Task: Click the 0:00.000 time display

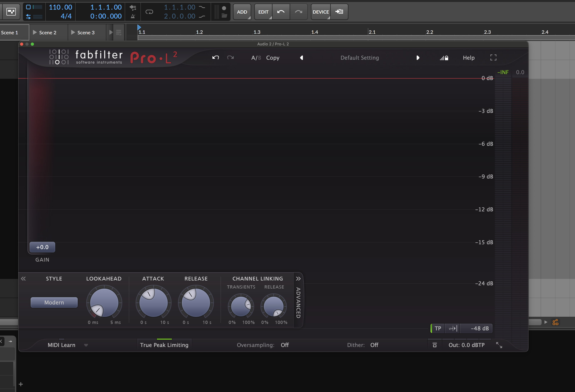Action: (106, 16)
